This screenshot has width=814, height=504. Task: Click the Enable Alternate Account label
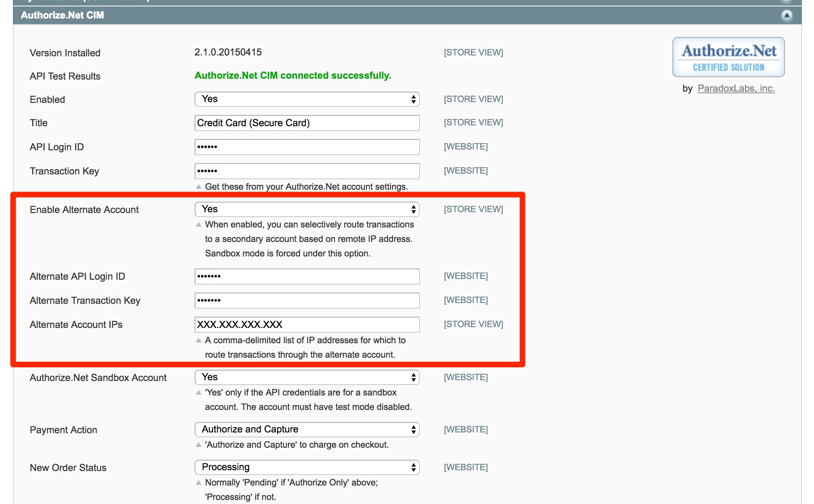[x=84, y=210]
